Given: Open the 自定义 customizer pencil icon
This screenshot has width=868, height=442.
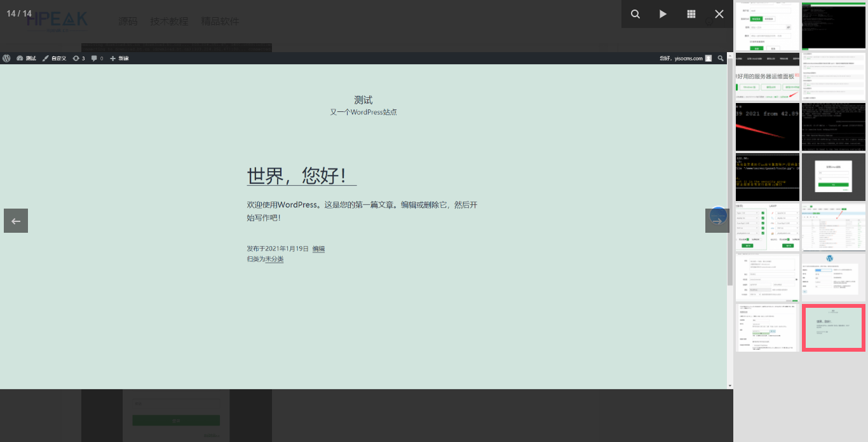Looking at the screenshot, I should pos(53,58).
